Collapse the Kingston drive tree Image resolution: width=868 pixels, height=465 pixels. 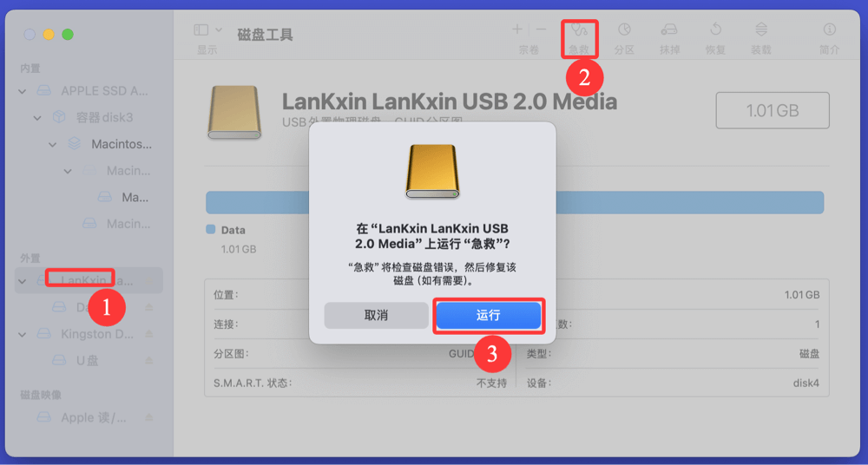(23, 334)
